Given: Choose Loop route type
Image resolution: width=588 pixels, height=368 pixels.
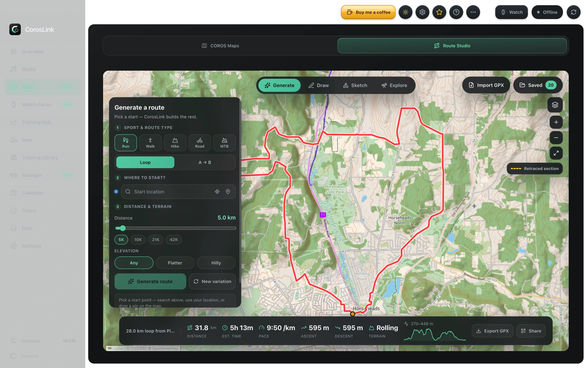Looking at the screenshot, I should coord(145,162).
